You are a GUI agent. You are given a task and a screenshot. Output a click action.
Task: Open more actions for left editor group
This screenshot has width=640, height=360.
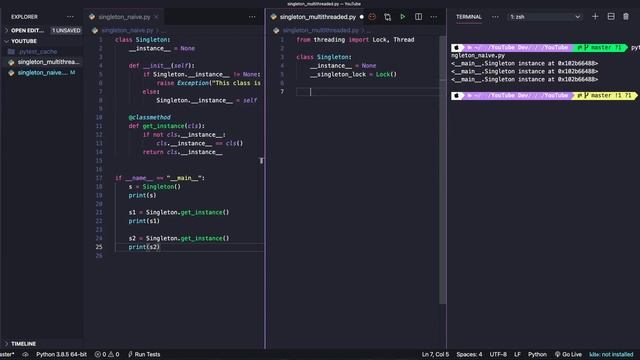click(252, 17)
